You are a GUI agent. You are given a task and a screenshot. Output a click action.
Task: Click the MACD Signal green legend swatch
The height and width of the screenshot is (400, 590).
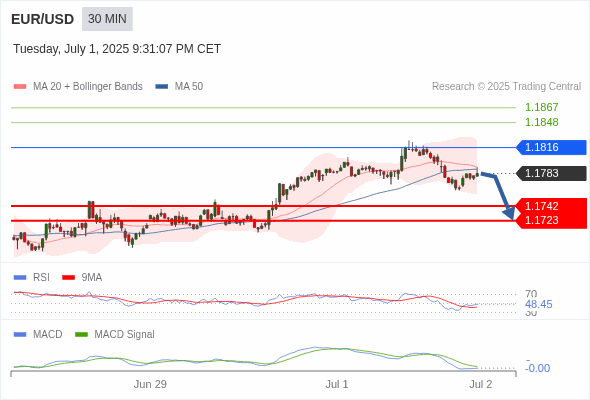pos(82,335)
